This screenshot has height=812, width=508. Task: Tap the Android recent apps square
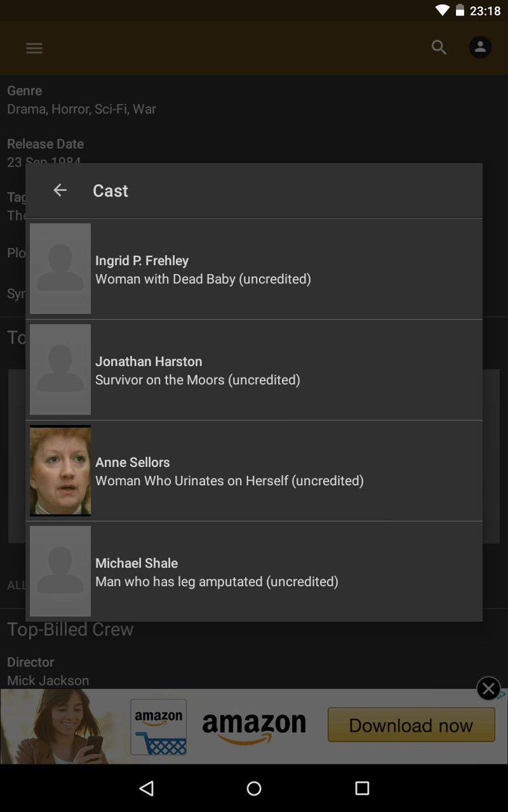point(362,788)
